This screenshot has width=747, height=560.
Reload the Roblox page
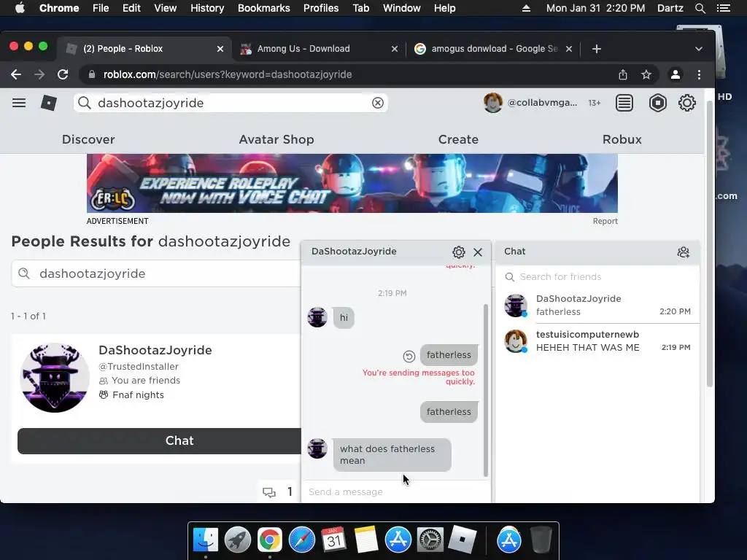click(63, 75)
